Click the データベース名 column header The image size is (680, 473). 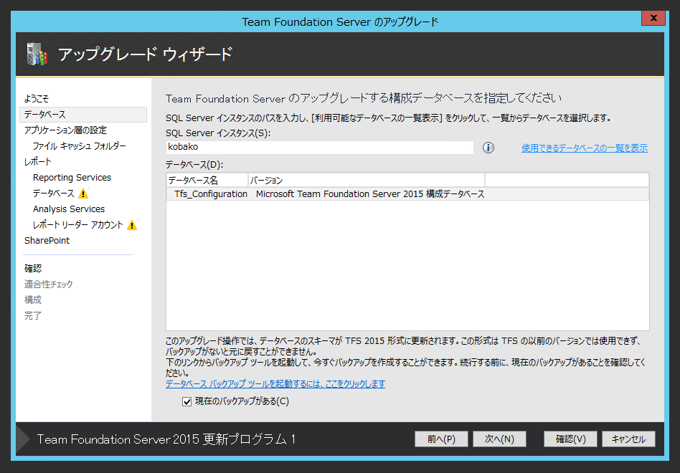[207, 180]
